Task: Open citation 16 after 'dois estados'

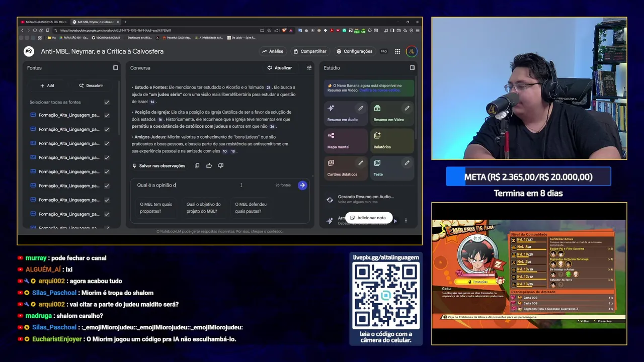Action: (x=160, y=119)
